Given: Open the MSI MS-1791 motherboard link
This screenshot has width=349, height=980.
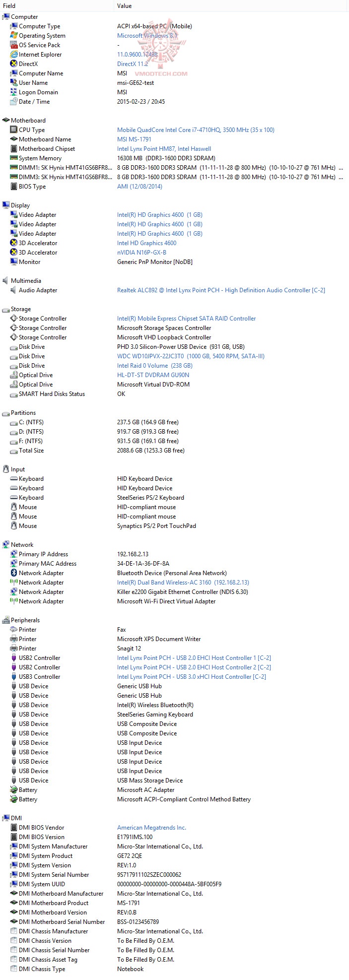Looking at the screenshot, I should click(x=134, y=139).
